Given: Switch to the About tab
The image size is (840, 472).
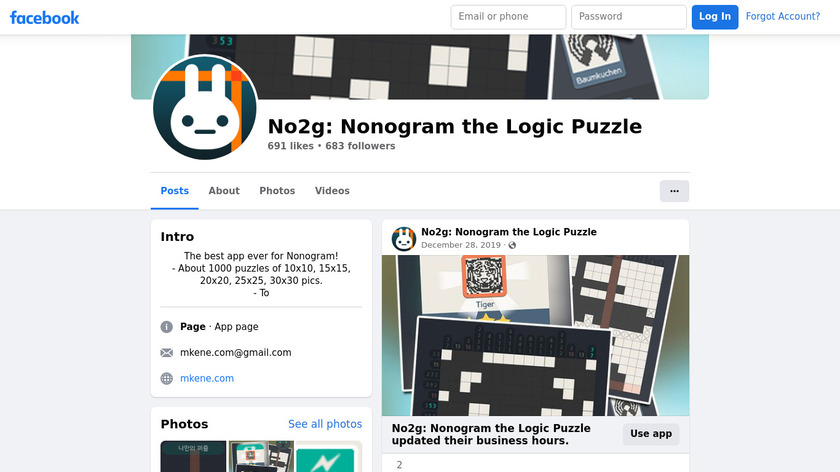Looking at the screenshot, I should pos(224,191).
